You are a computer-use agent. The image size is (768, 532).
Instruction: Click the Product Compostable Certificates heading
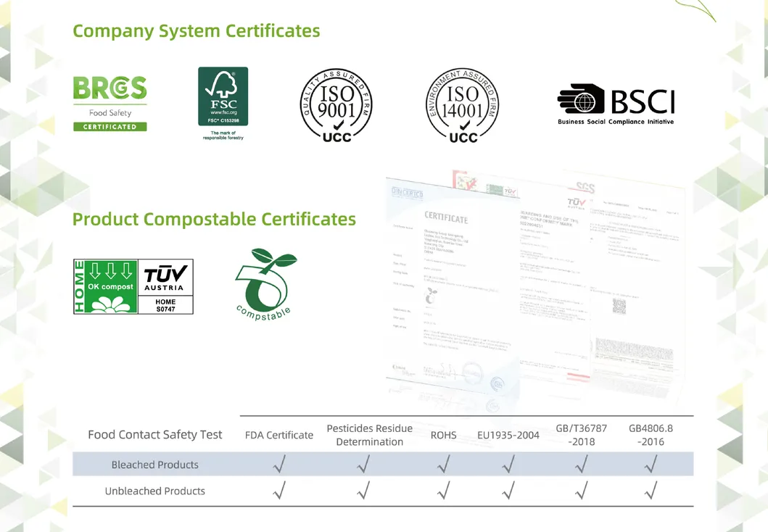click(214, 219)
